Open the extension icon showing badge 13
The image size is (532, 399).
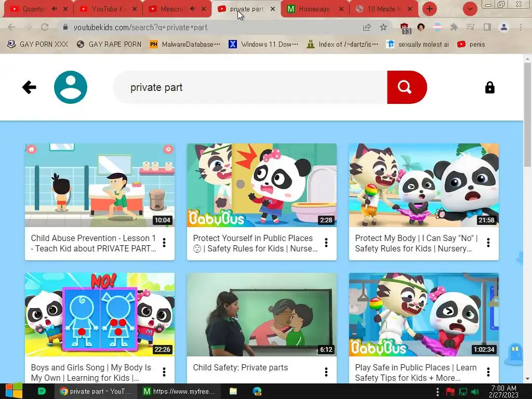click(405, 29)
